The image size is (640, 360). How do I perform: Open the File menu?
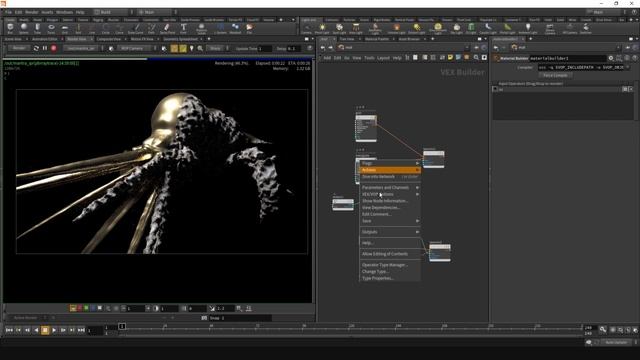tap(8, 12)
